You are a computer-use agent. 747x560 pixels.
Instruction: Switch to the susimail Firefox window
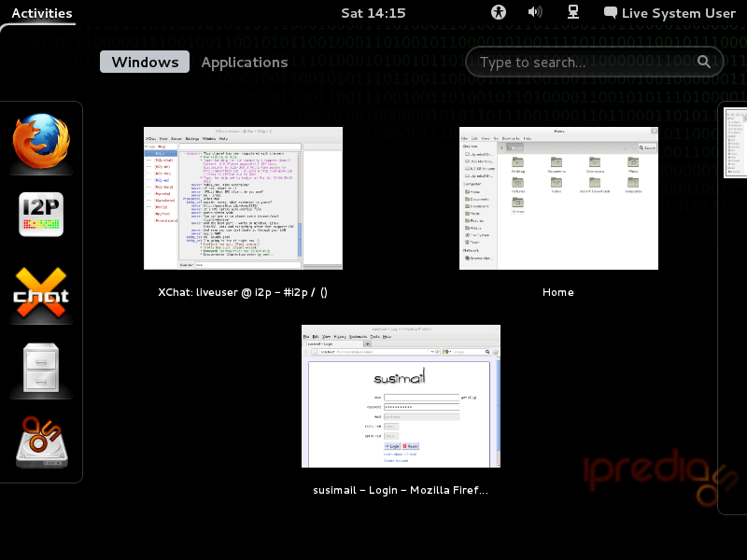click(401, 396)
